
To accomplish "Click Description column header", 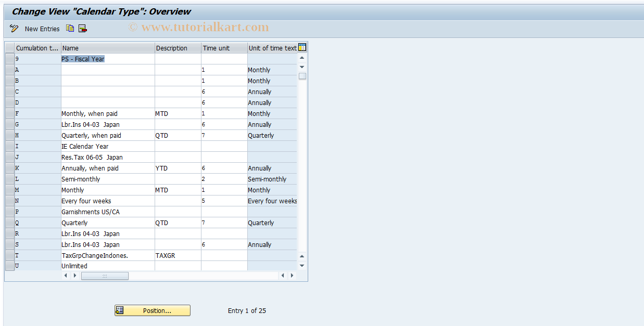I will [178, 48].
